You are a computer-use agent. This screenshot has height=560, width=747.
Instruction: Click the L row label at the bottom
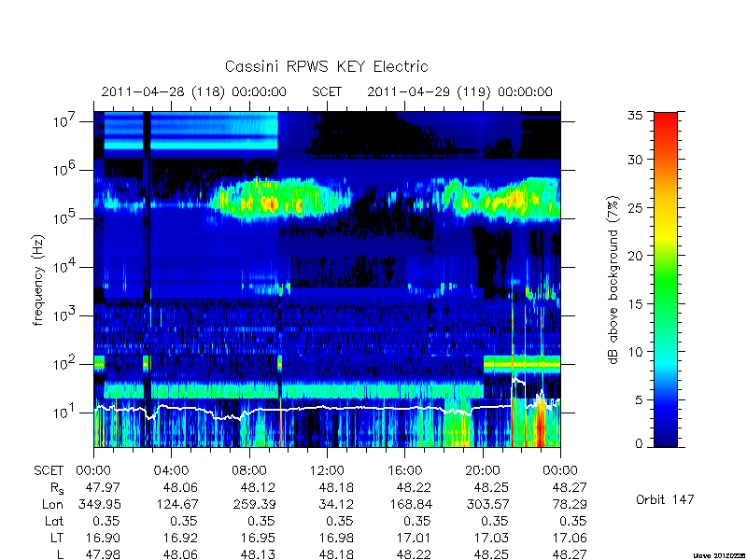pos(60,554)
